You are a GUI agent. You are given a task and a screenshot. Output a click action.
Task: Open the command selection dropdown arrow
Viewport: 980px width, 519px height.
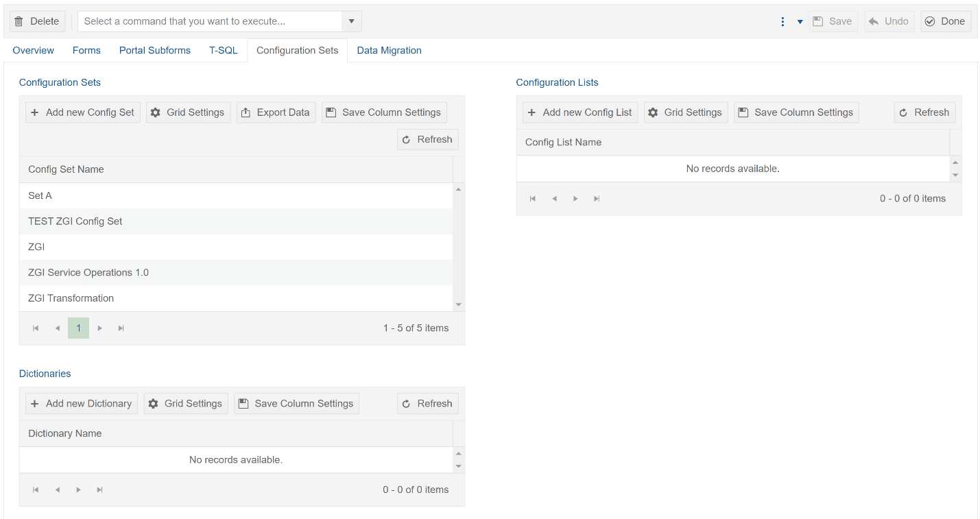(351, 21)
